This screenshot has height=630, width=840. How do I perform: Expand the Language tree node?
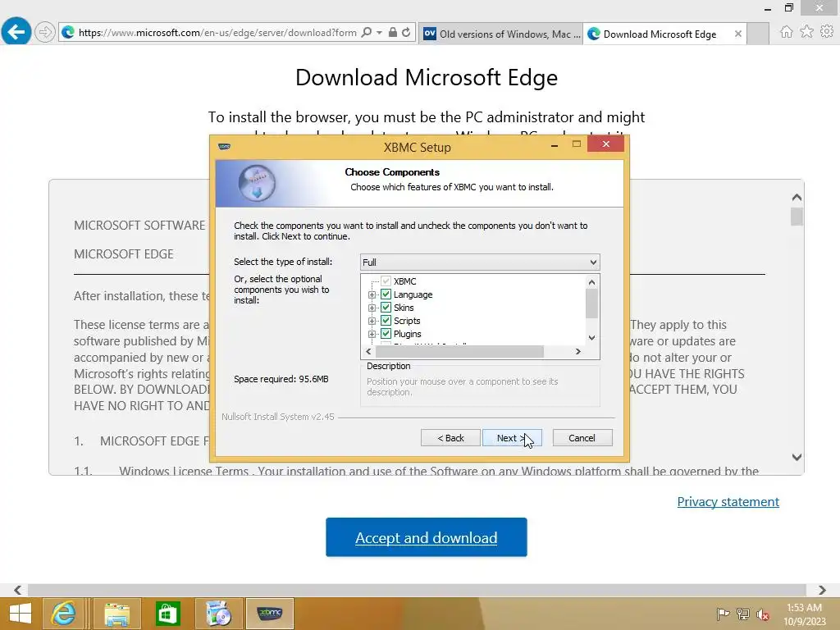point(372,294)
